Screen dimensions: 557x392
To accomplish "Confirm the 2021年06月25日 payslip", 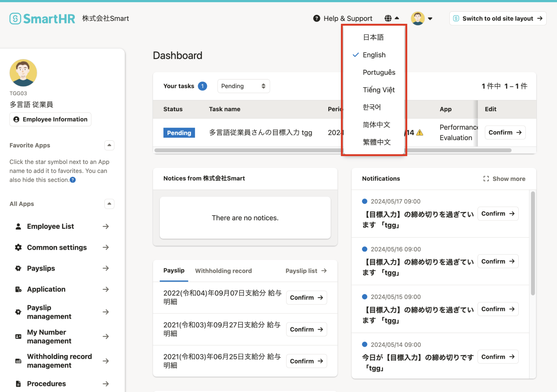I will [307, 361].
